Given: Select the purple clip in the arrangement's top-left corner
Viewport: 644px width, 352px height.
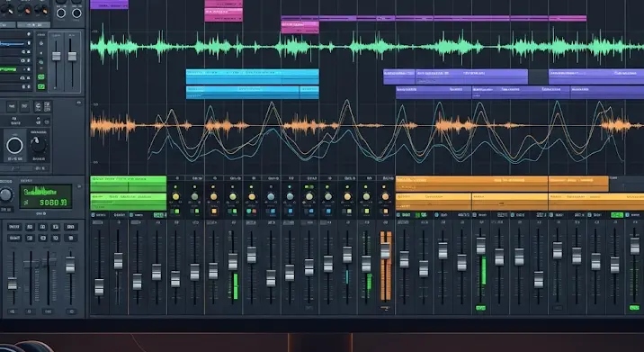Looking at the screenshot, I should click(109, 5).
